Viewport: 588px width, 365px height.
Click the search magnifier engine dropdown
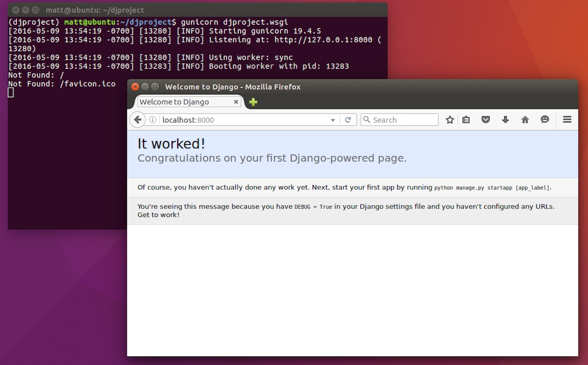point(367,120)
